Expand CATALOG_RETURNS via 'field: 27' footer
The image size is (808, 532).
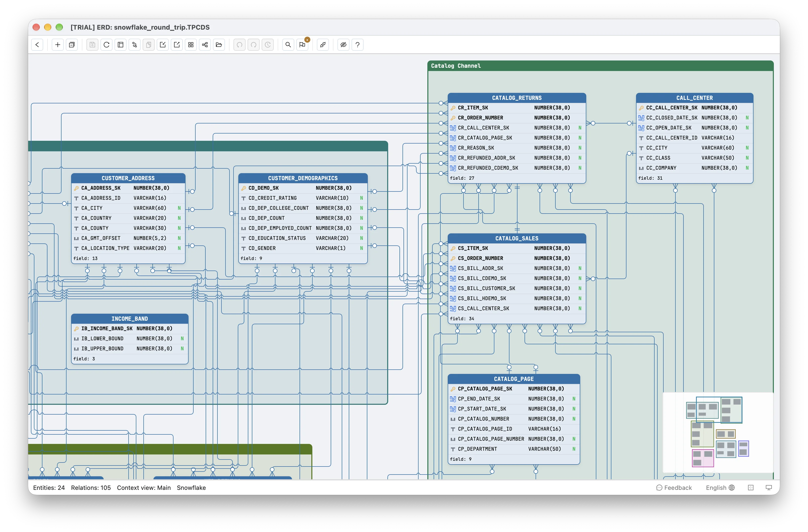click(x=517, y=178)
